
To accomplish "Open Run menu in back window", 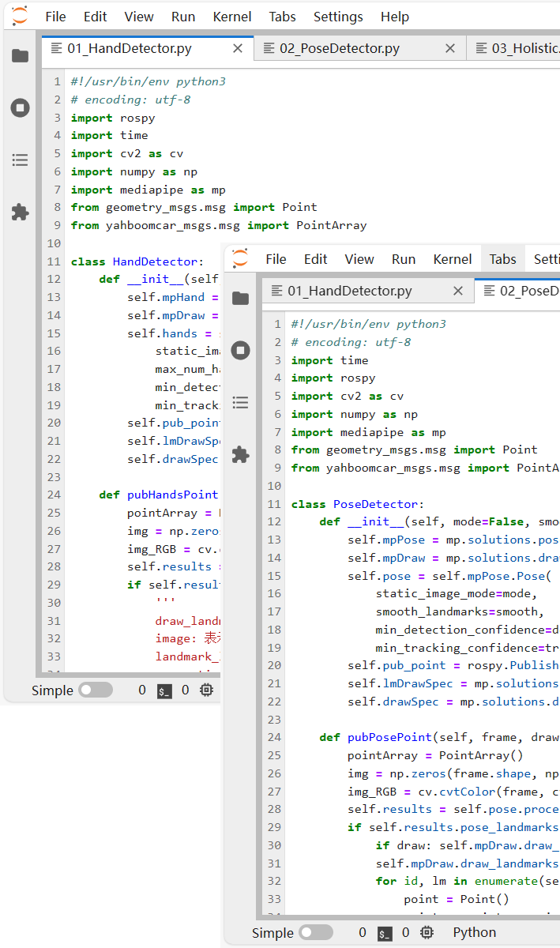I will [x=183, y=17].
